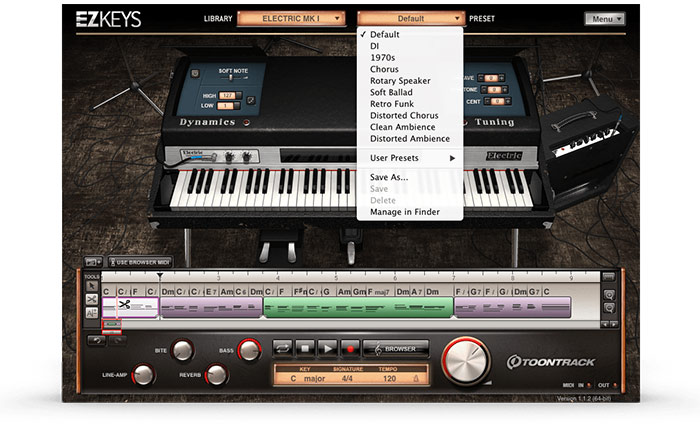Adjust the LINE-AMP knob

click(x=143, y=375)
